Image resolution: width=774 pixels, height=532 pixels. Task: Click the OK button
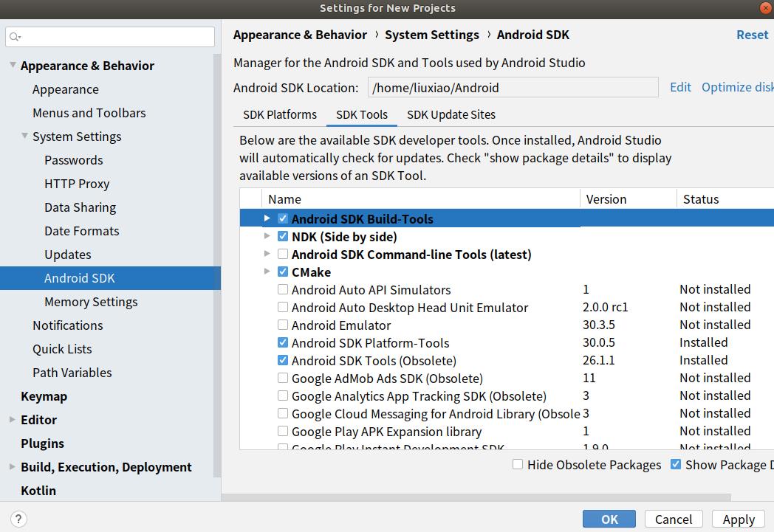609,519
